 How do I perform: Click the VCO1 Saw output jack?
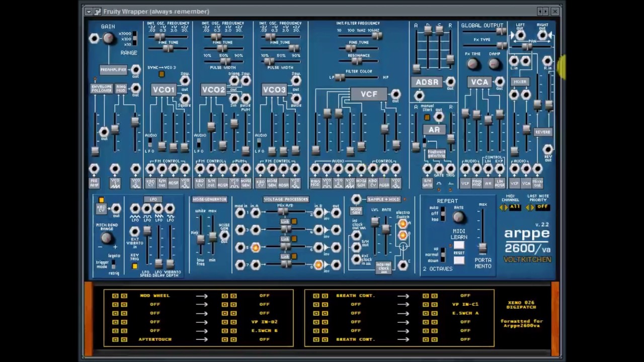(x=185, y=80)
